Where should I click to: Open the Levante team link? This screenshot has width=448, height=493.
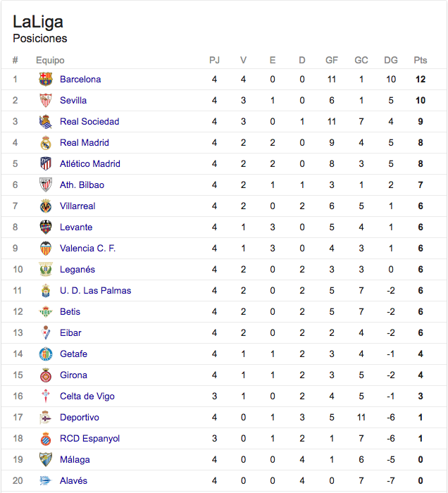click(76, 227)
